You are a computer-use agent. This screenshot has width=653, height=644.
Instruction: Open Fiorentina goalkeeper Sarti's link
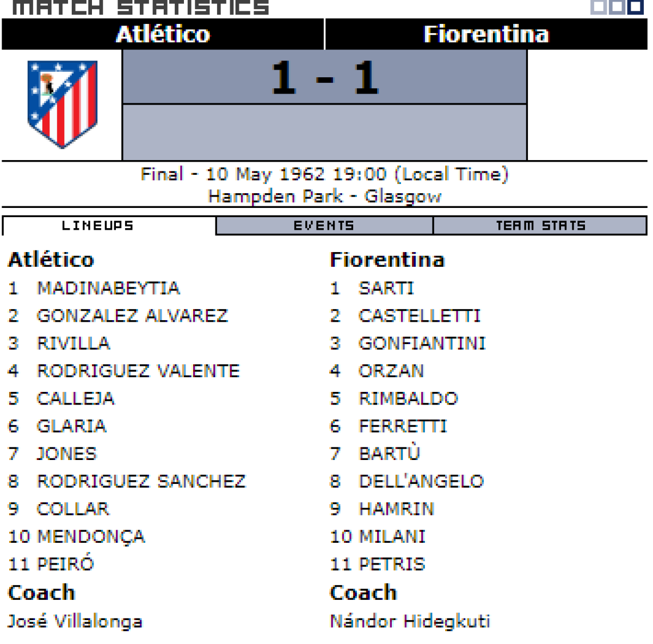tap(386, 288)
